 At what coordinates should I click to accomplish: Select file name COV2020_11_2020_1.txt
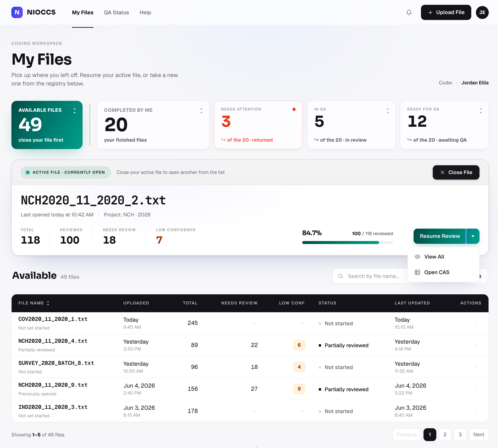pyautogui.click(x=53, y=319)
